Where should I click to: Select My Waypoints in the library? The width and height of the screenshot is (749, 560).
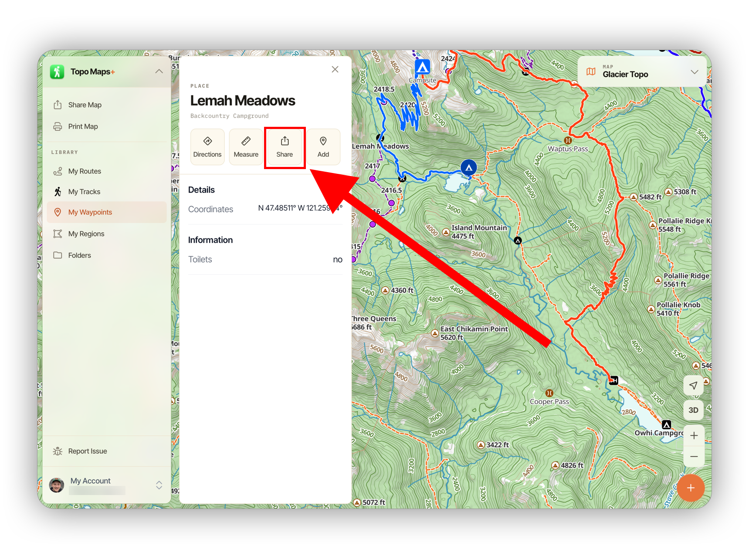[x=107, y=212]
